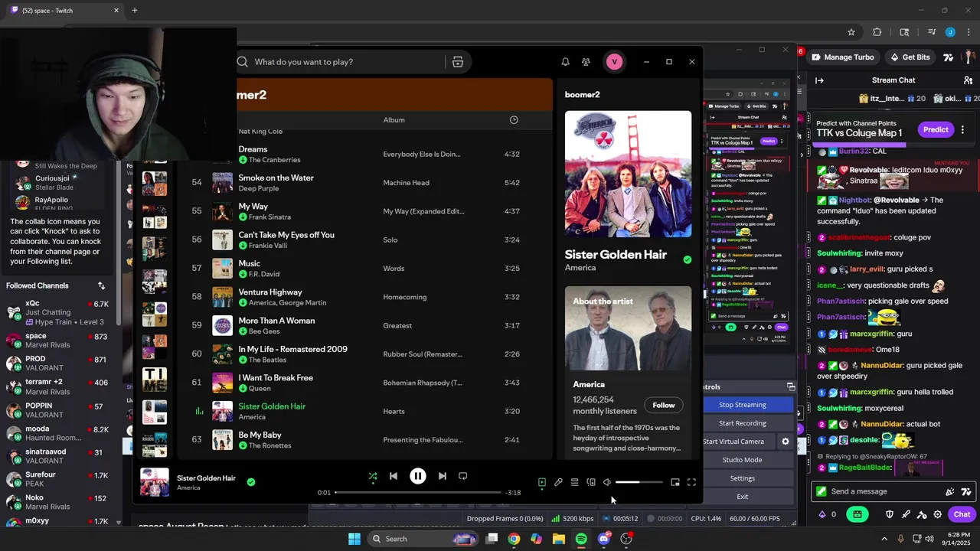Mute Spotify with the speaker icon

pyautogui.click(x=607, y=482)
